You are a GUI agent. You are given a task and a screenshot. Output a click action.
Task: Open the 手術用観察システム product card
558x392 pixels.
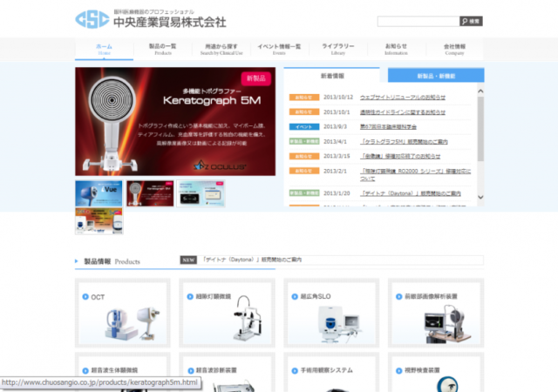coord(331,372)
